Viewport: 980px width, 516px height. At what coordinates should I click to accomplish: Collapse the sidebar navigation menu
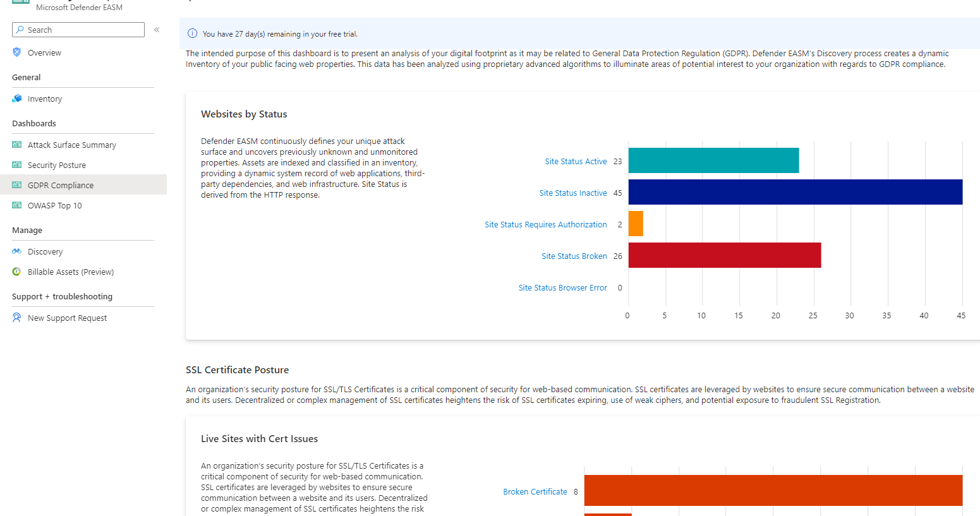[157, 30]
